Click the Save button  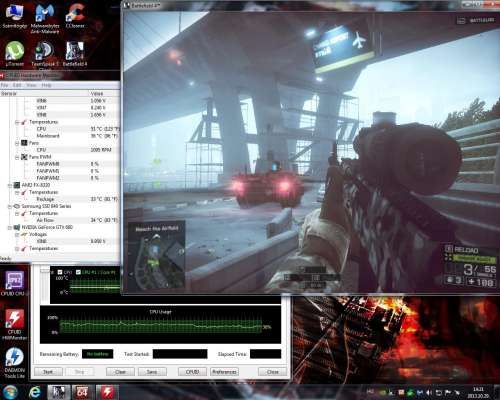pos(152,372)
